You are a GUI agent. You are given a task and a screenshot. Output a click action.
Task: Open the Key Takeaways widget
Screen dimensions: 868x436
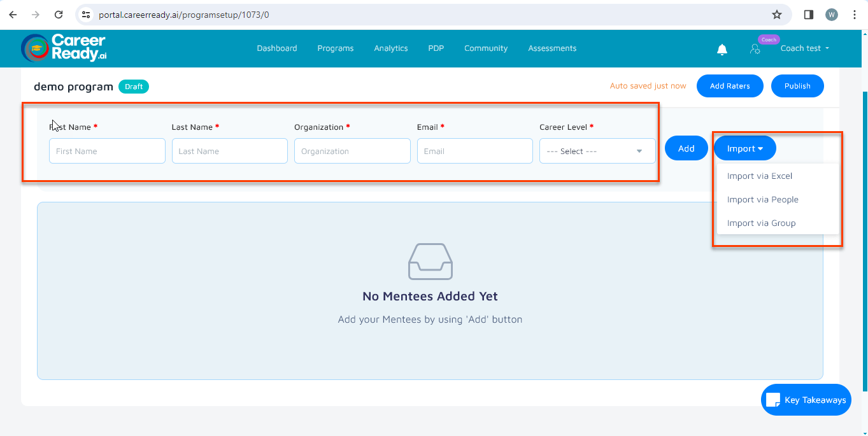tap(806, 400)
